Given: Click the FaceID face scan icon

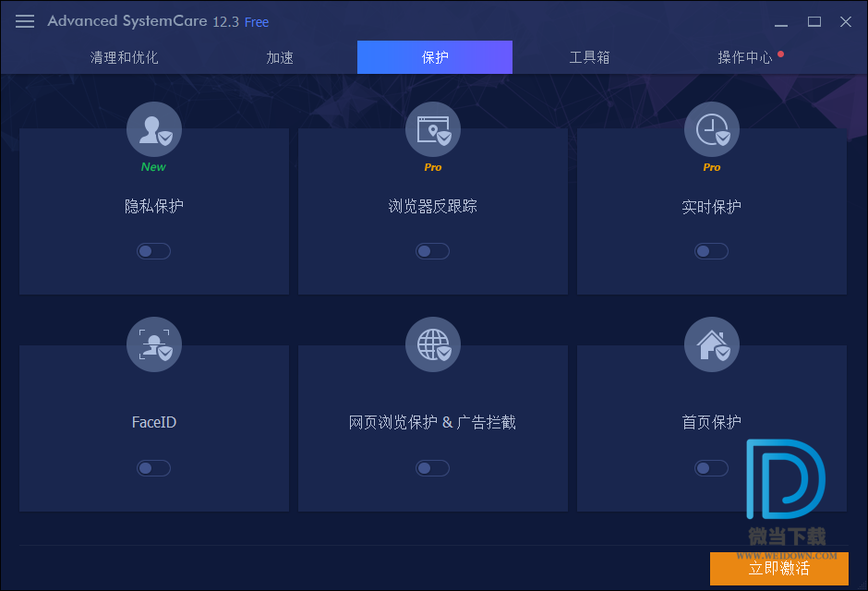Looking at the screenshot, I should [154, 345].
